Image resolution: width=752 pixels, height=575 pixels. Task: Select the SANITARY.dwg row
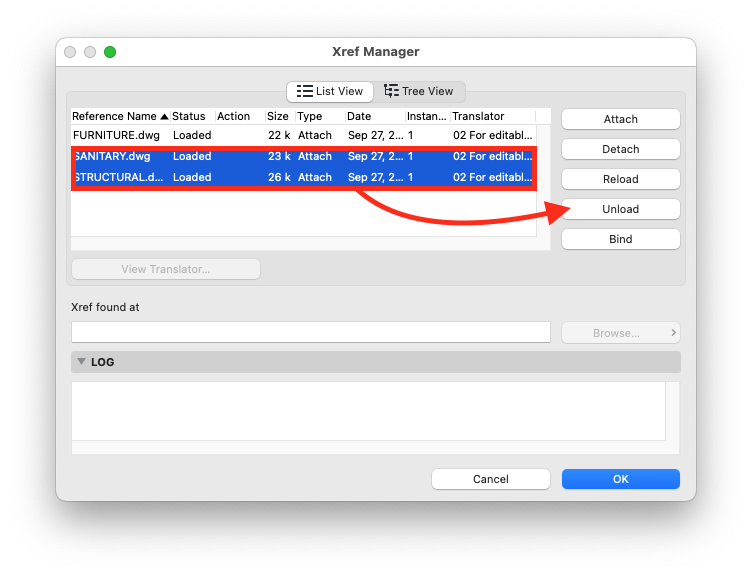(x=304, y=156)
